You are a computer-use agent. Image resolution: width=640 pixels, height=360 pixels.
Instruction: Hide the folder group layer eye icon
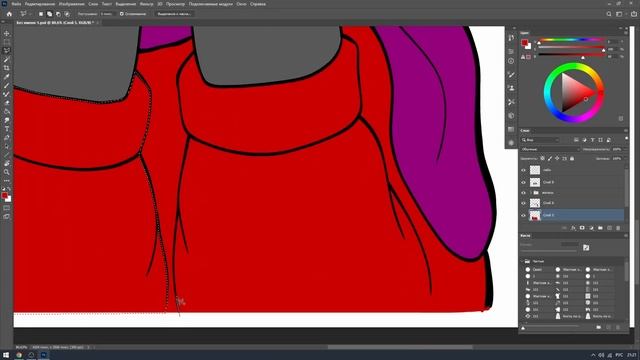click(523, 193)
